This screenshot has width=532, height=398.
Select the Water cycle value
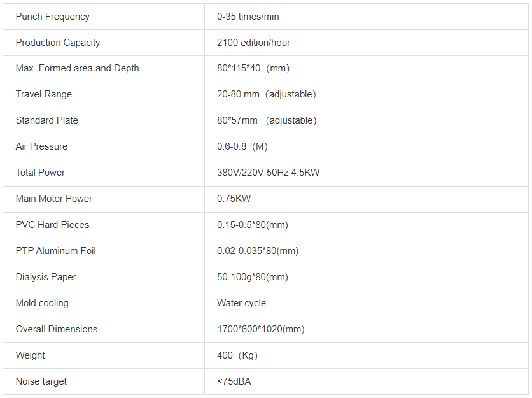click(241, 303)
